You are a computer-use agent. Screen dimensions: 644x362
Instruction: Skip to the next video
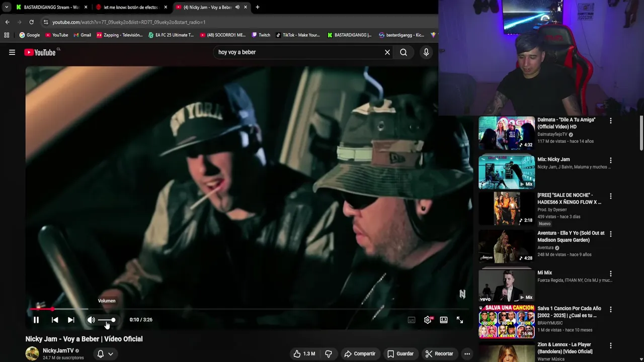point(71,320)
